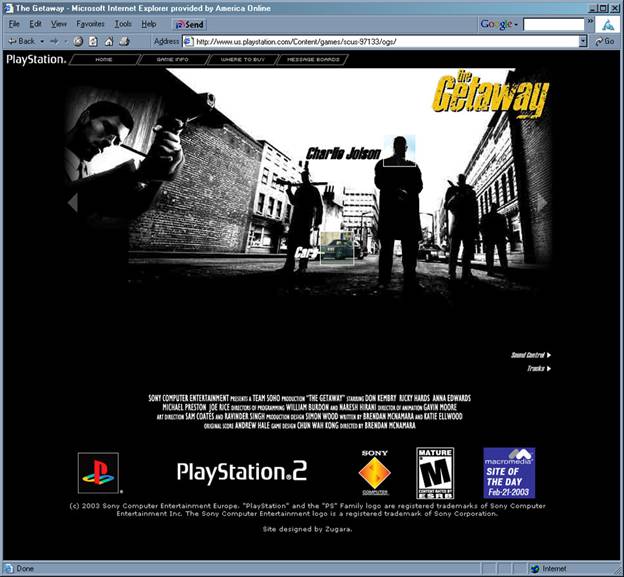The image size is (624, 577).
Task: Click the highlighted car thumbnail
Action: coord(337,248)
